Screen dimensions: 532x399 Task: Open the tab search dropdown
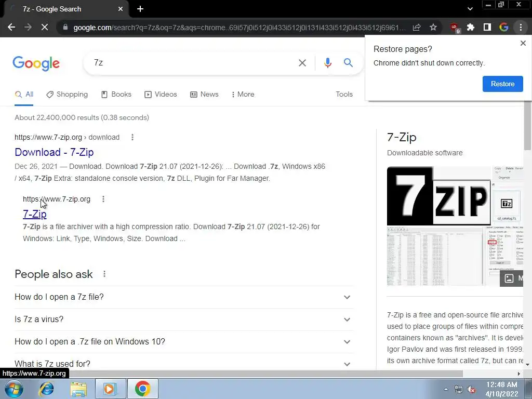[x=470, y=9]
